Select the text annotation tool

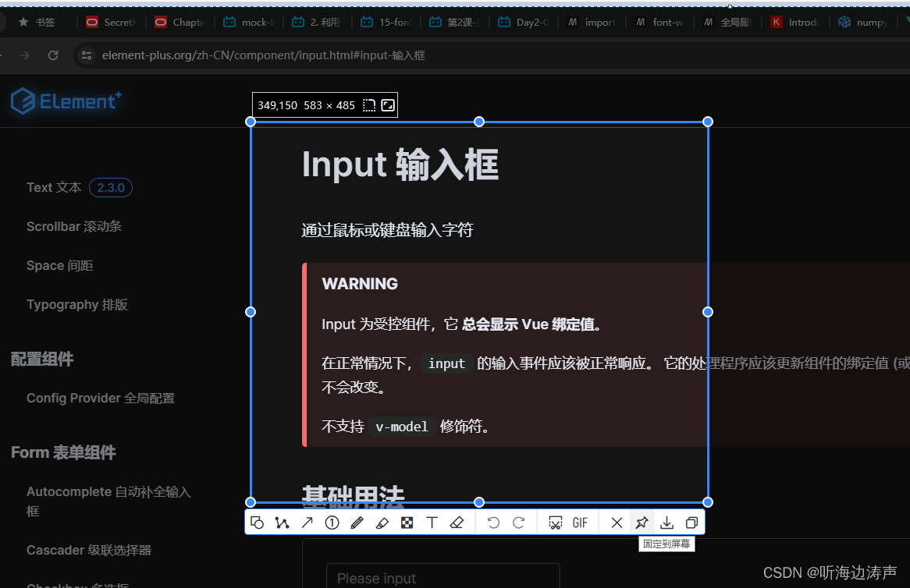click(x=432, y=522)
